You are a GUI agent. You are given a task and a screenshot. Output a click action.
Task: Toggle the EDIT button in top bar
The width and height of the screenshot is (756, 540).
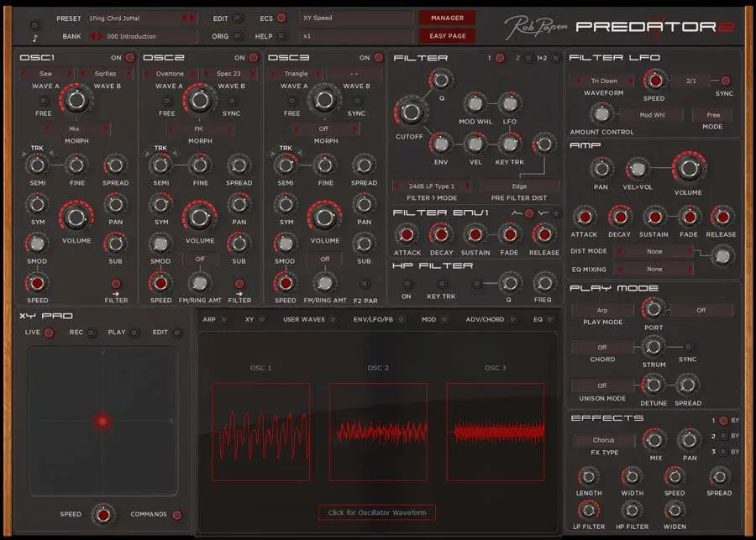(237, 18)
